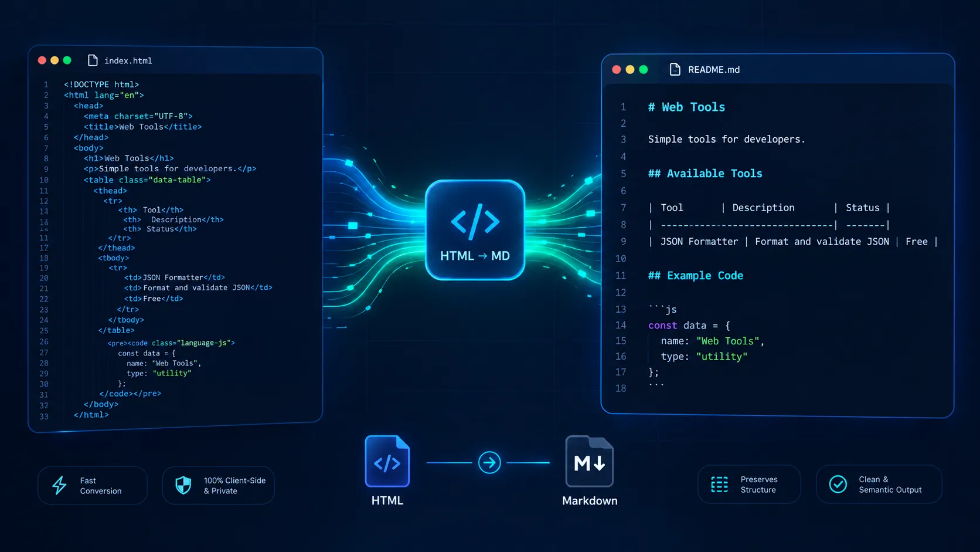Click line number 33 in index.html
The width and height of the screenshot is (980, 552).
44,416
